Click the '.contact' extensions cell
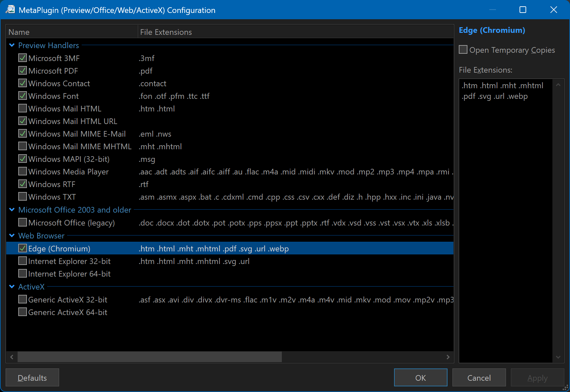The width and height of the screenshot is (570, 392). pyautogui.click(x=153, y=83)
